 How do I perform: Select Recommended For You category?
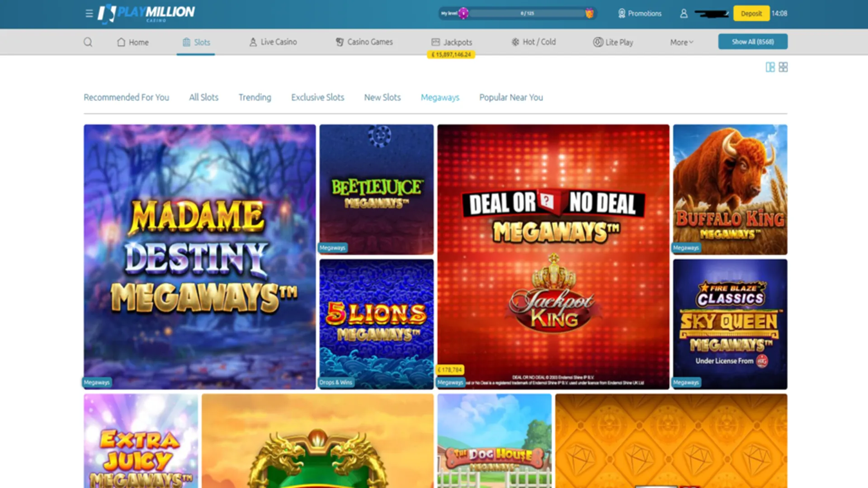pyautogui.click(x=126, y=97)
